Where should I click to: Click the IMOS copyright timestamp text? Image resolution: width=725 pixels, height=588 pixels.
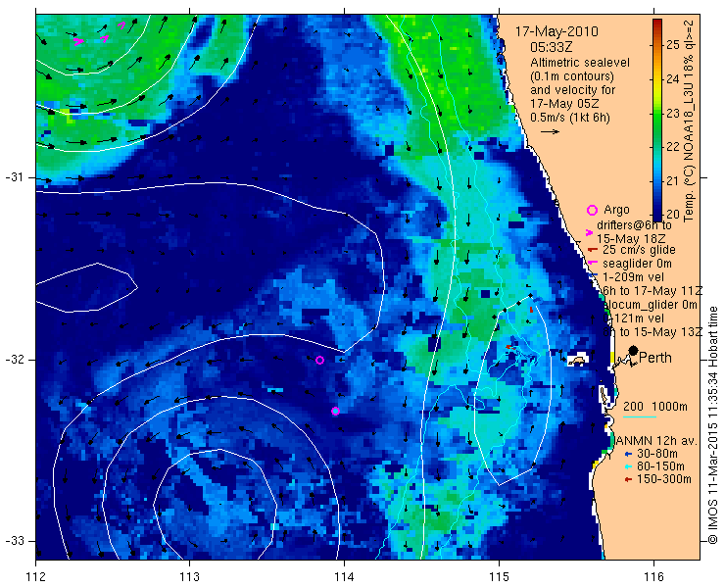coord(713,425)
